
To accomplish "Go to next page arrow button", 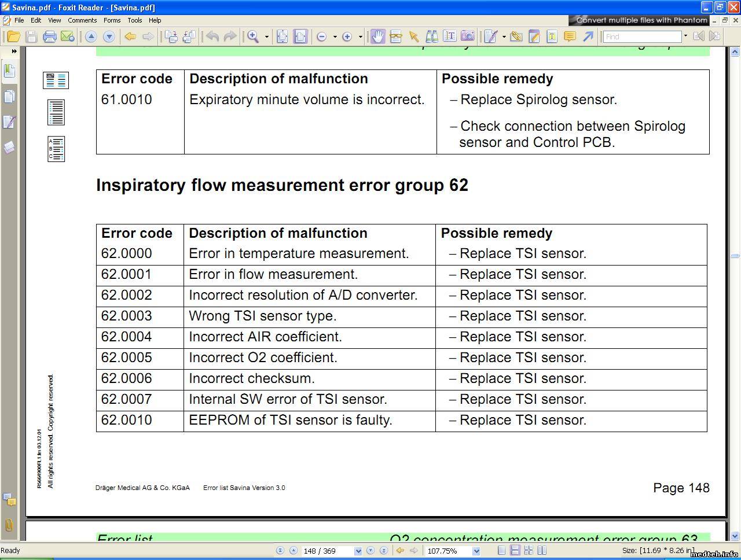I will click(x=370, y=551).
